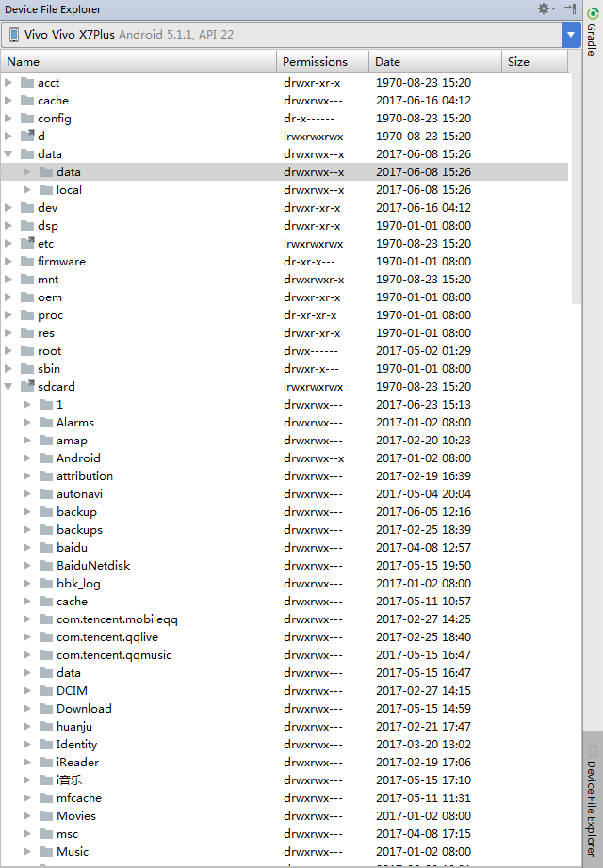
Task: Click the sbin folder icon
Action: click(27, 369)
